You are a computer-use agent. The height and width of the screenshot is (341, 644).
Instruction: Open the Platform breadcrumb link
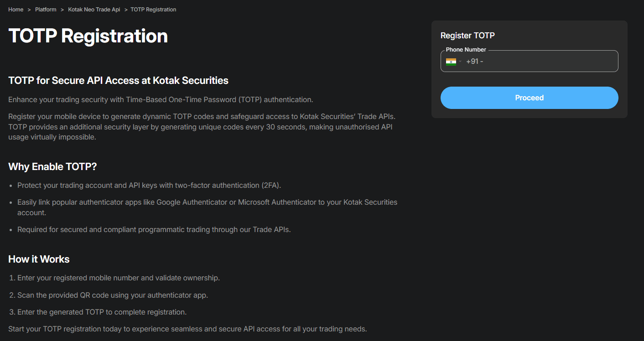pyautogui.click(x=46, y=10)
